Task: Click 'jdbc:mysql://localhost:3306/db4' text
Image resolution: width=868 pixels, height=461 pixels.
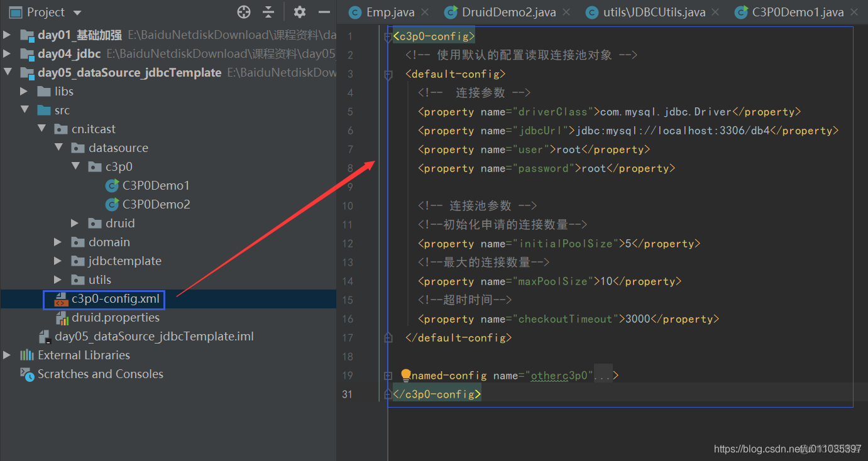Action: (672, 131)
